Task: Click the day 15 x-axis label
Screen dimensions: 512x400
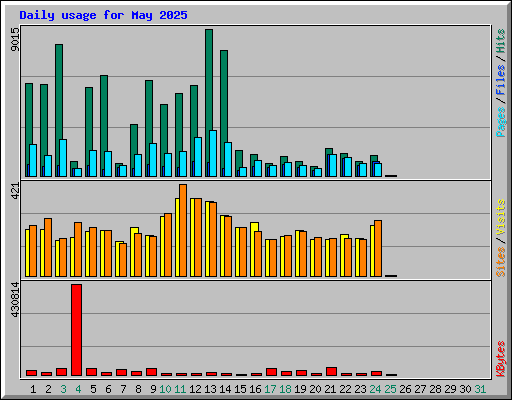Action: pyautogui.click(x=240, y=389)
